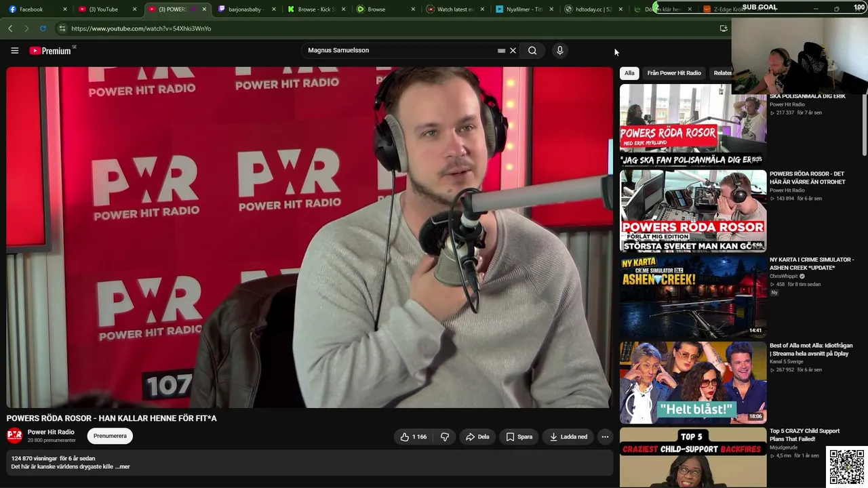Click the Magnus Samuelsson search field
868x488 pixels.
coord(400,50)
